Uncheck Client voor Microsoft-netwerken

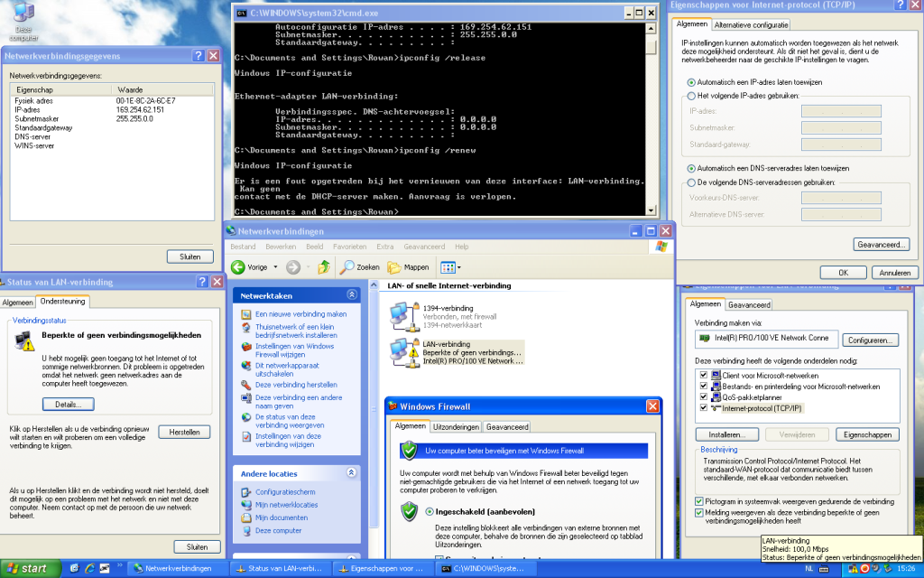[x=704, y=375]
